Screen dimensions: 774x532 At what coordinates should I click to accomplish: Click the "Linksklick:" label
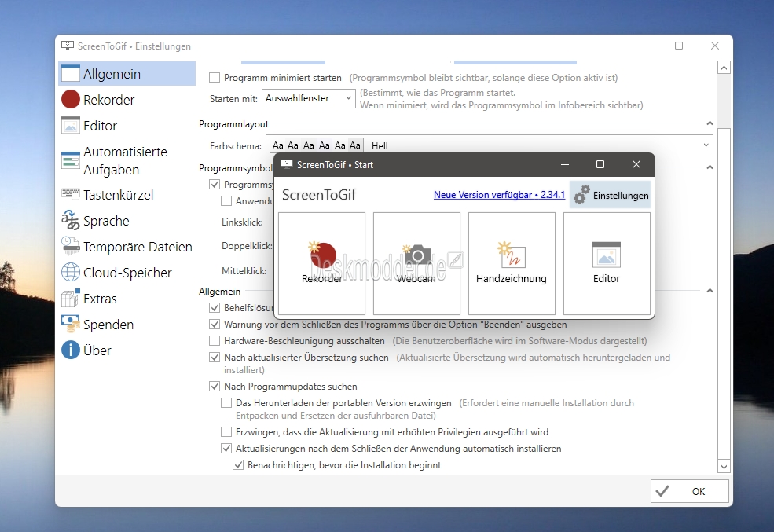pos(242,222)
